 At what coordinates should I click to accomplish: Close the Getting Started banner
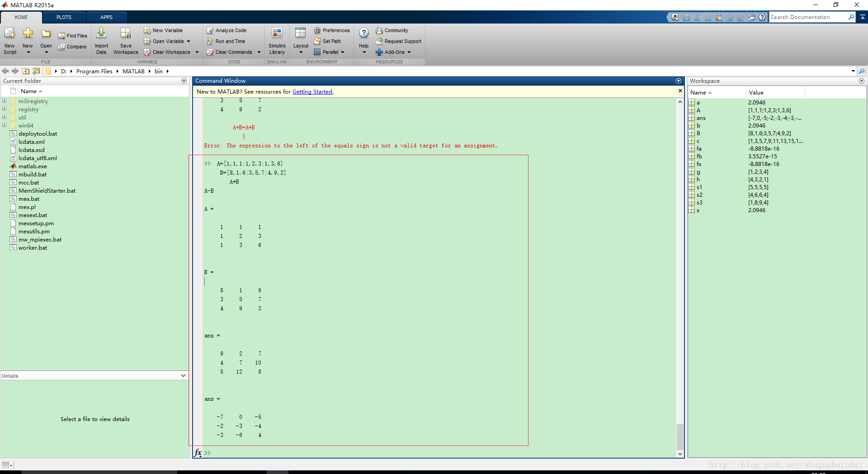(680, 91)
